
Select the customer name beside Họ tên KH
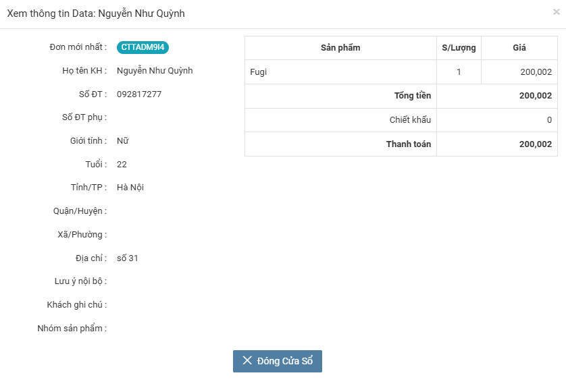click(155, 71)
